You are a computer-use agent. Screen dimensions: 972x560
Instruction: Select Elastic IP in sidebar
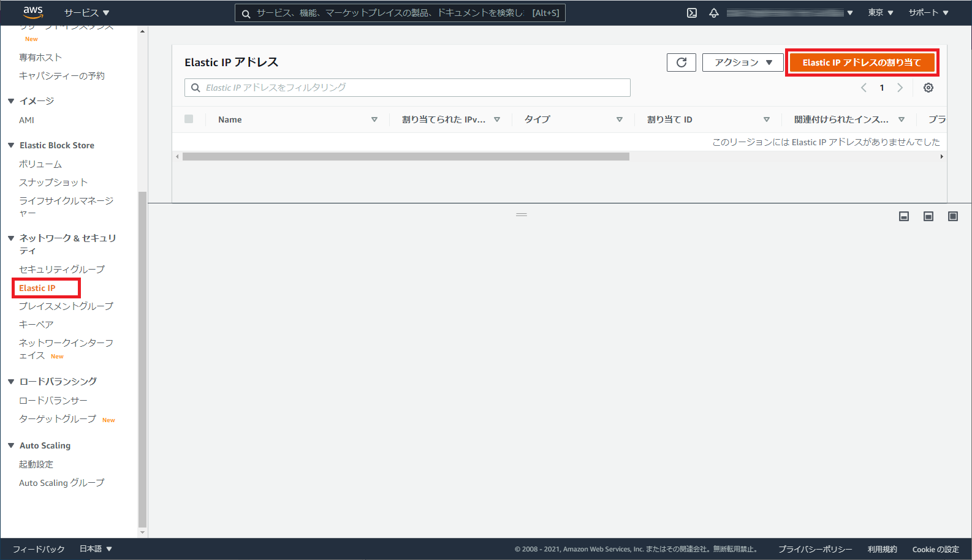37,288
